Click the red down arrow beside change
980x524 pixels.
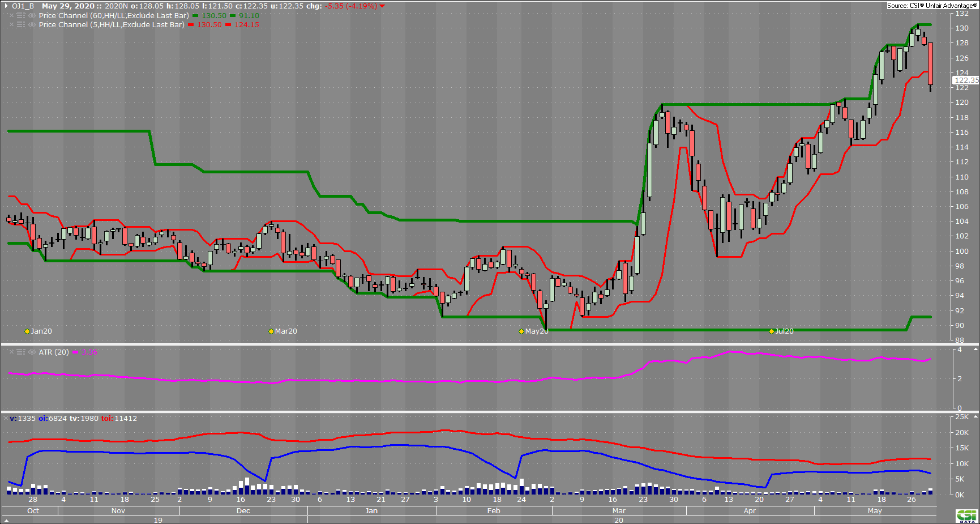click(x=382, y=6)
